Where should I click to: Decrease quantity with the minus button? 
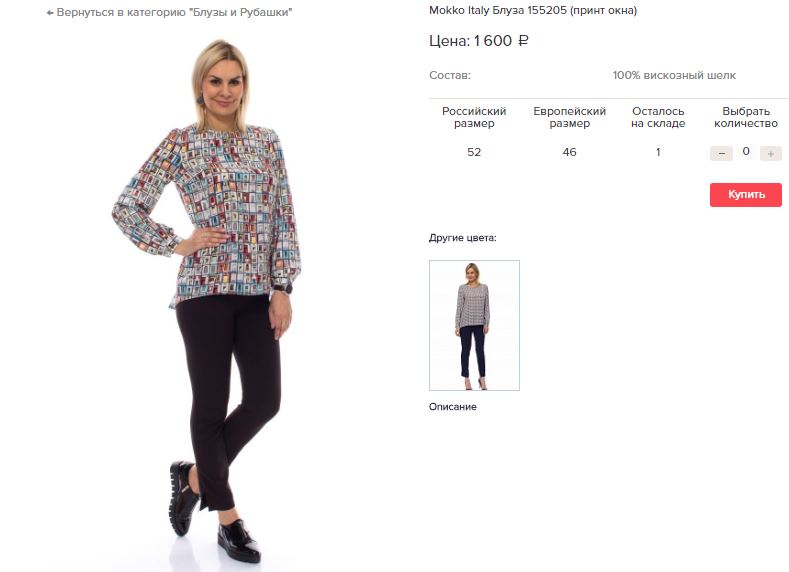point(721,153)
